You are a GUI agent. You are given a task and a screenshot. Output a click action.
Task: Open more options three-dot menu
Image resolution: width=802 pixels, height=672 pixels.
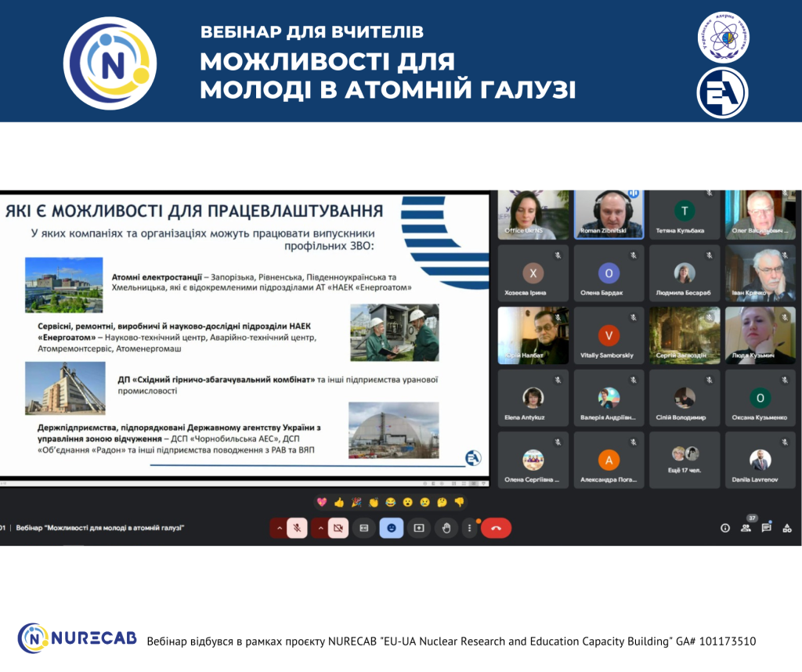[x=469, y=528]
